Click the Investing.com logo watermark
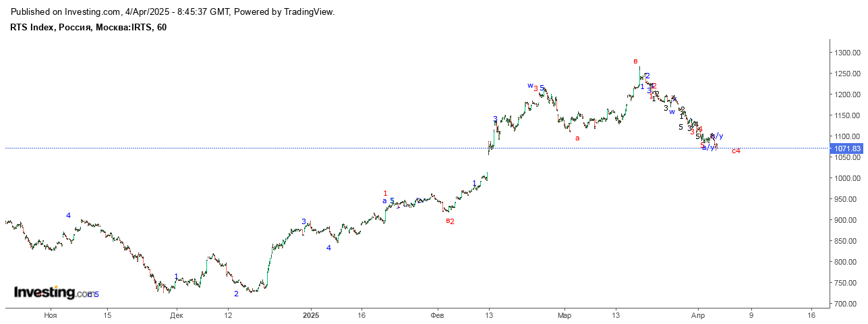 [56, 293]
